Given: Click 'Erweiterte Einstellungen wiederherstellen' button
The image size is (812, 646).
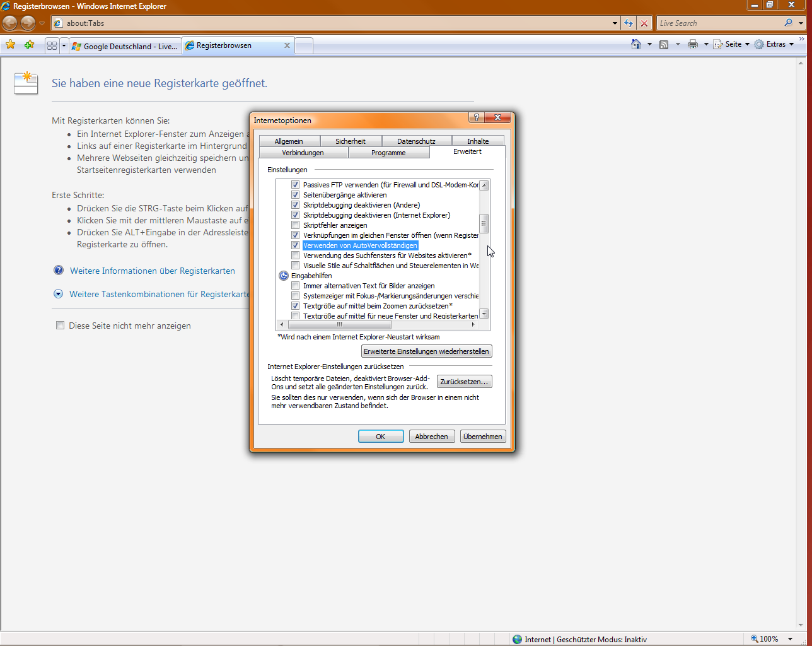Looking at the screenshot, I should click(x=426, y=351).
